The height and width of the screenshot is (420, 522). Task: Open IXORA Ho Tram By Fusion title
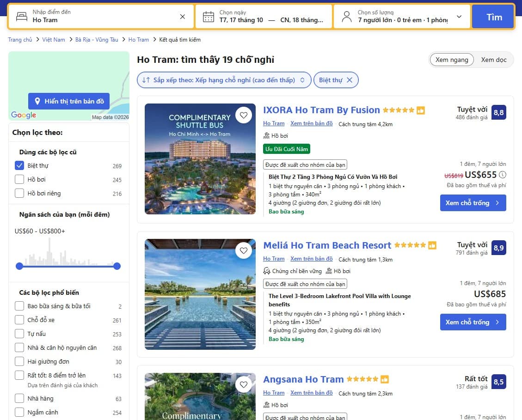coord(321,110)
